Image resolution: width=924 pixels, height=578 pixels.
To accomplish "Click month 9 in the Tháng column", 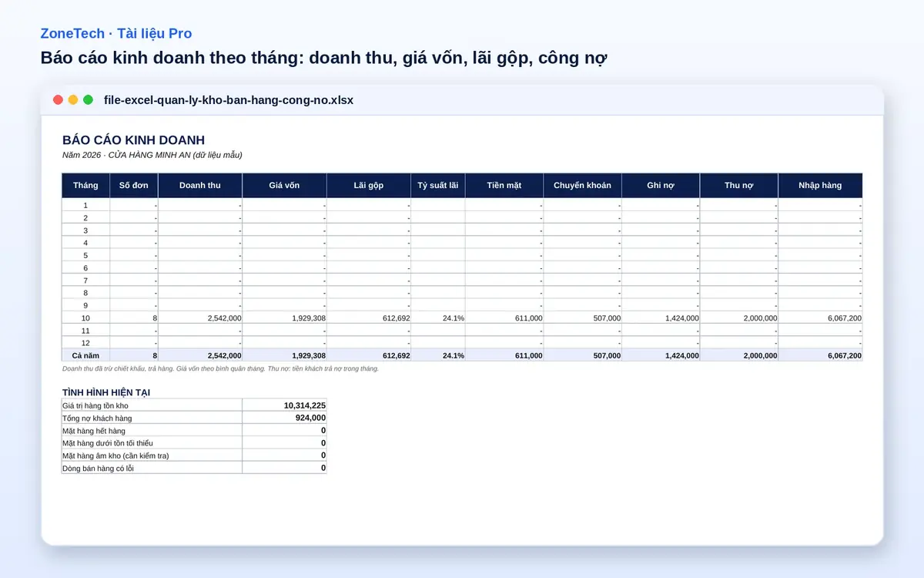I will pos(85,305).
